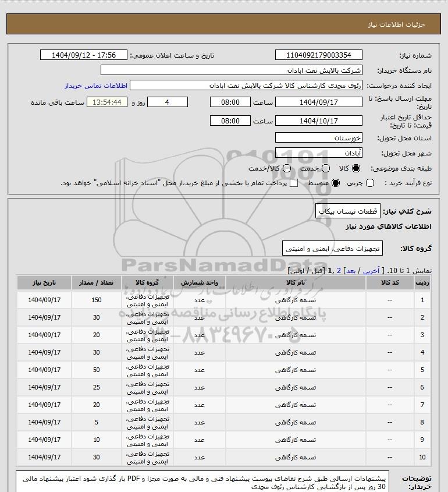448x492 pixels.
Task: Click the ردیف column header
Action: (x=422, y=282)
